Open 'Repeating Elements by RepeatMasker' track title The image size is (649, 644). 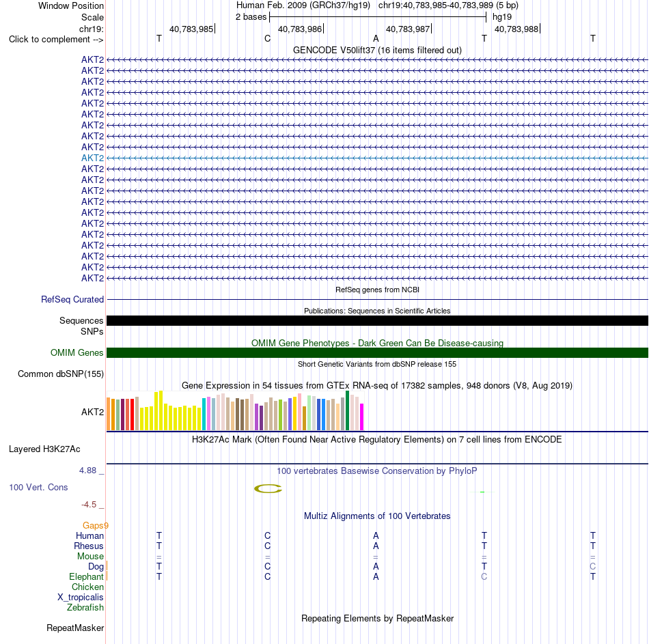(x=377, y=618)
